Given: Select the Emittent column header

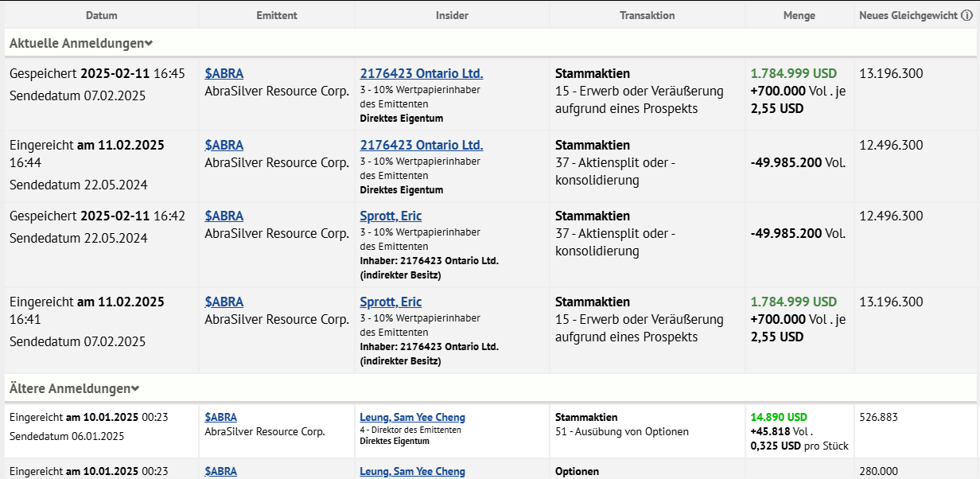Looking at the screenshot, I should point(277,15).
